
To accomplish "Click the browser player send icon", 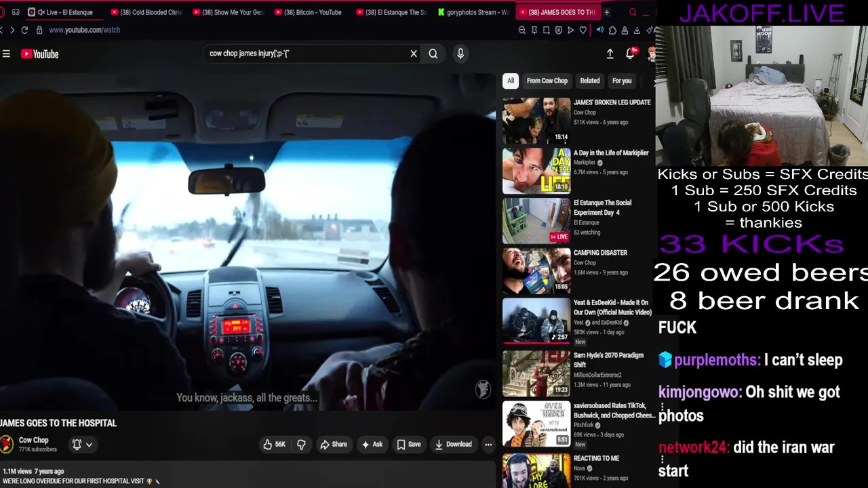I will click(570, 30).
